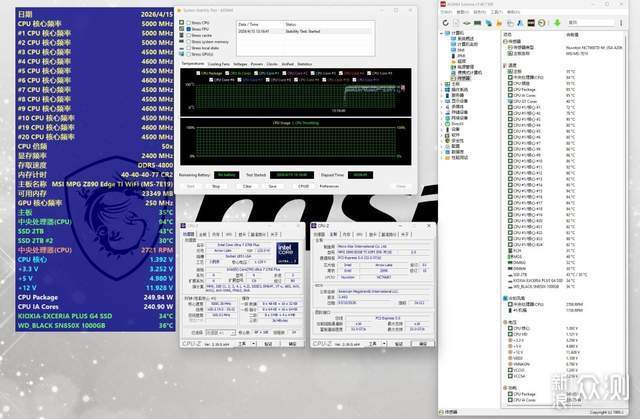Open Preferences in the stability test window
640x419 pixels.
pos(329,186)
